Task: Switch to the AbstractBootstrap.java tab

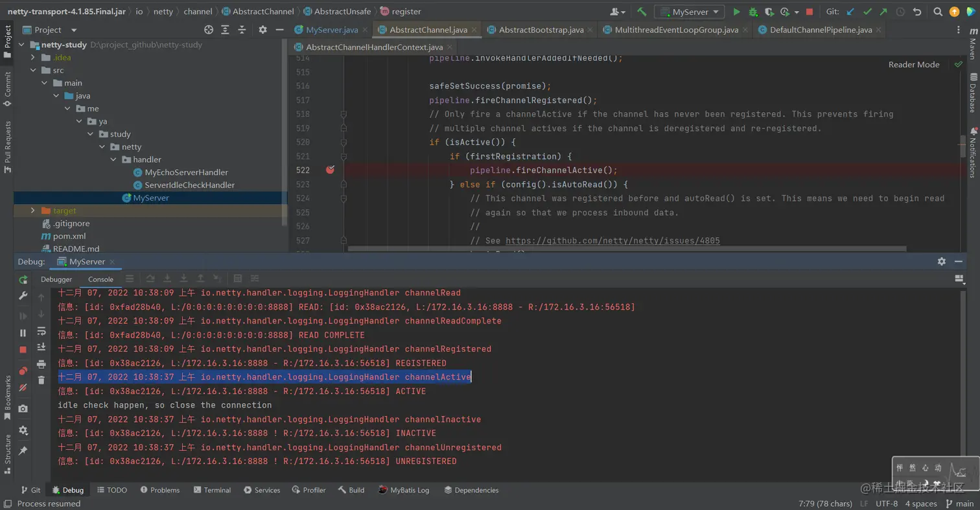Action: click(541, 30)
